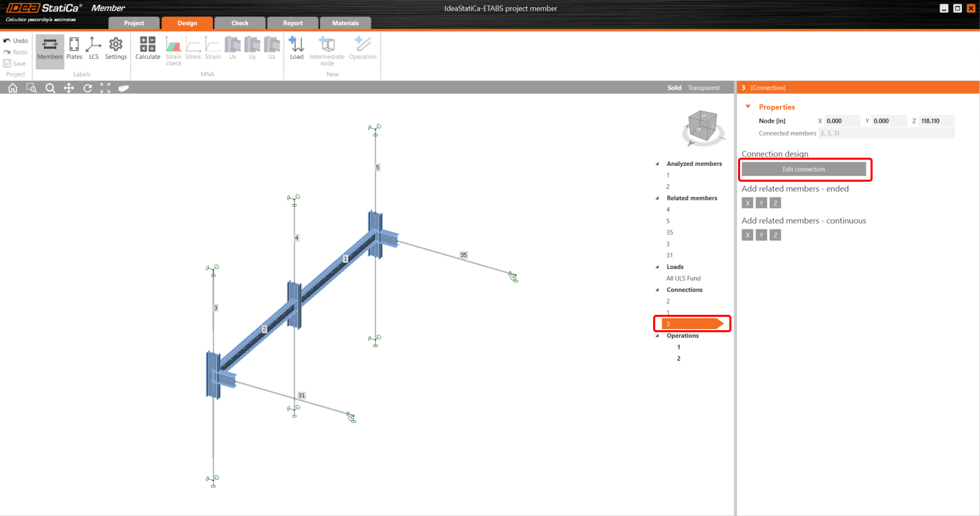Click the 3D view orientation cube
This screenshot has height=516, width=980.
[702, 125]
